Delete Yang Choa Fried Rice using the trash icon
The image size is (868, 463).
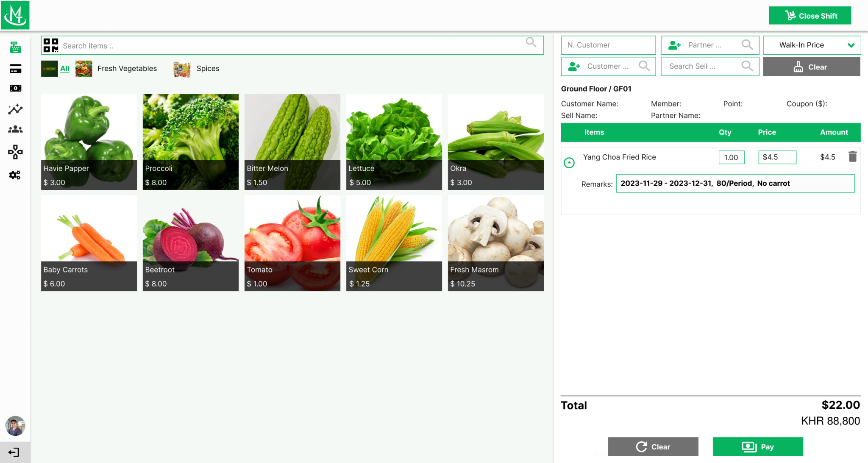point(852,156)
